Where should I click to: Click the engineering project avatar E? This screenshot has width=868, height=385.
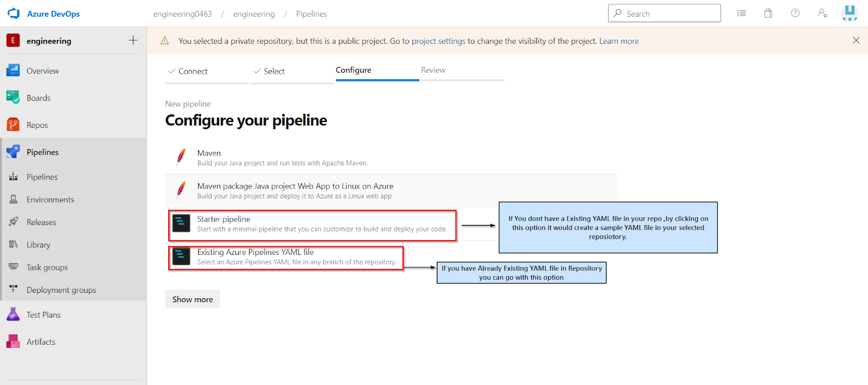[13, 41]
